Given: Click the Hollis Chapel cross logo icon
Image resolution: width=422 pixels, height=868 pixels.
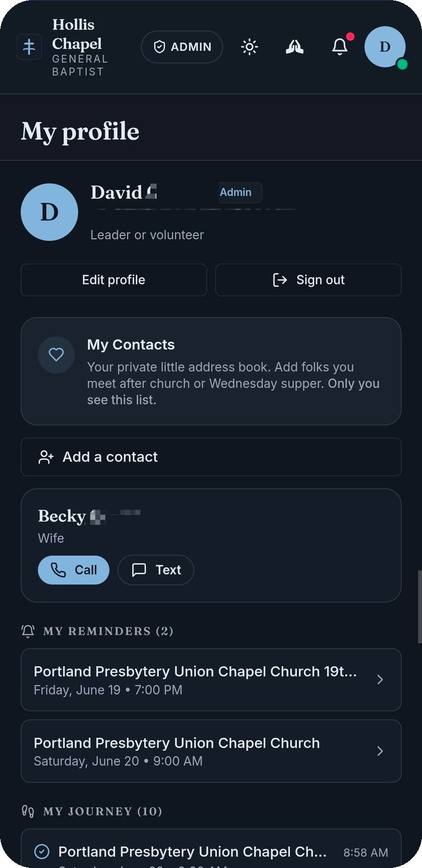Looking at the screenshot, I should 29,47.
